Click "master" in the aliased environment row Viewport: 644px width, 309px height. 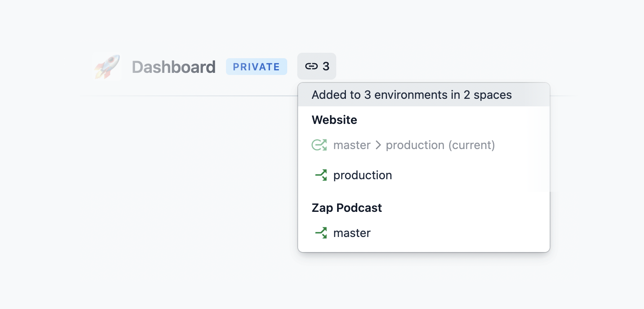[x=352, y=145]
